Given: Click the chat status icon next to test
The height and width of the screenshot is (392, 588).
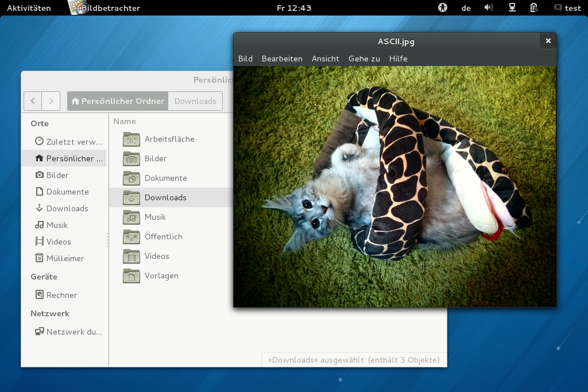Looking at the screenshot, I should (x=558, y=7).
